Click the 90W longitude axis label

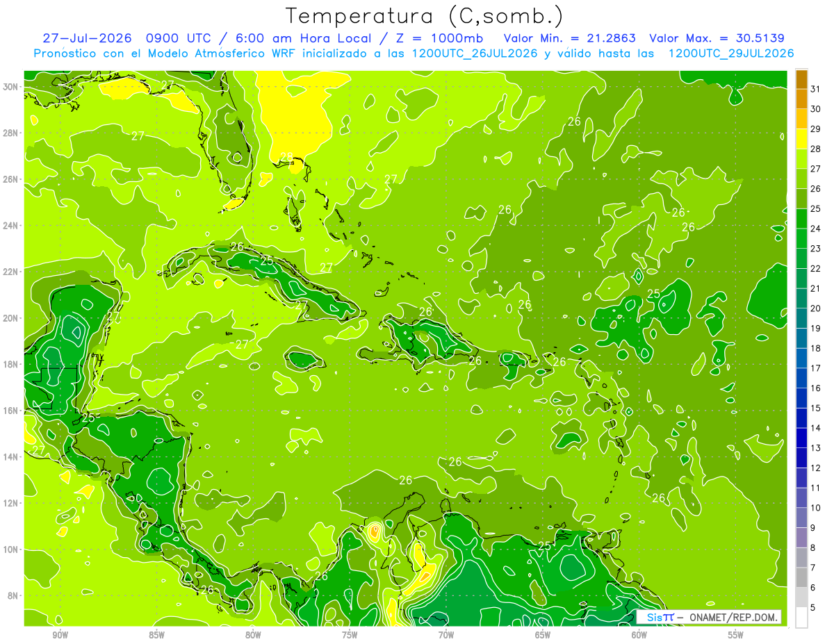[60, 635]
